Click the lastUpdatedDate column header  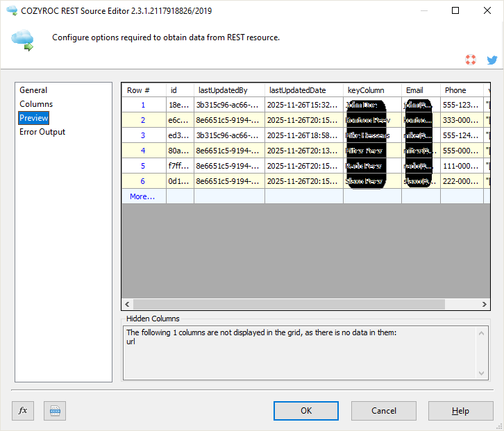pos(304,90)
